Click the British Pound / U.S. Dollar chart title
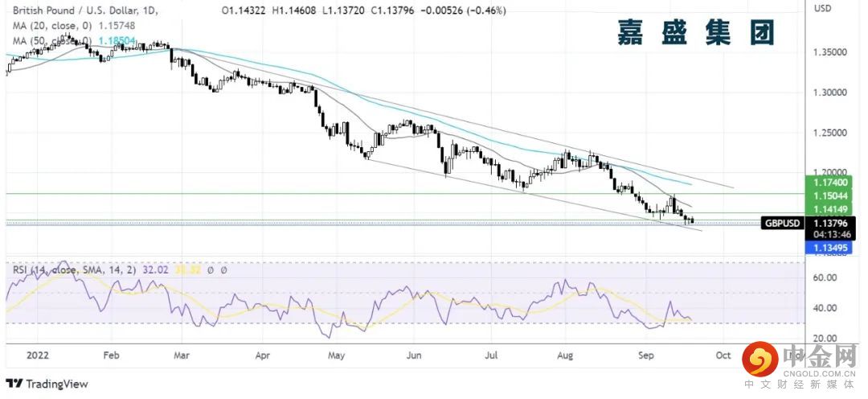The image size is (868, 399). click(x=84, y=10)
